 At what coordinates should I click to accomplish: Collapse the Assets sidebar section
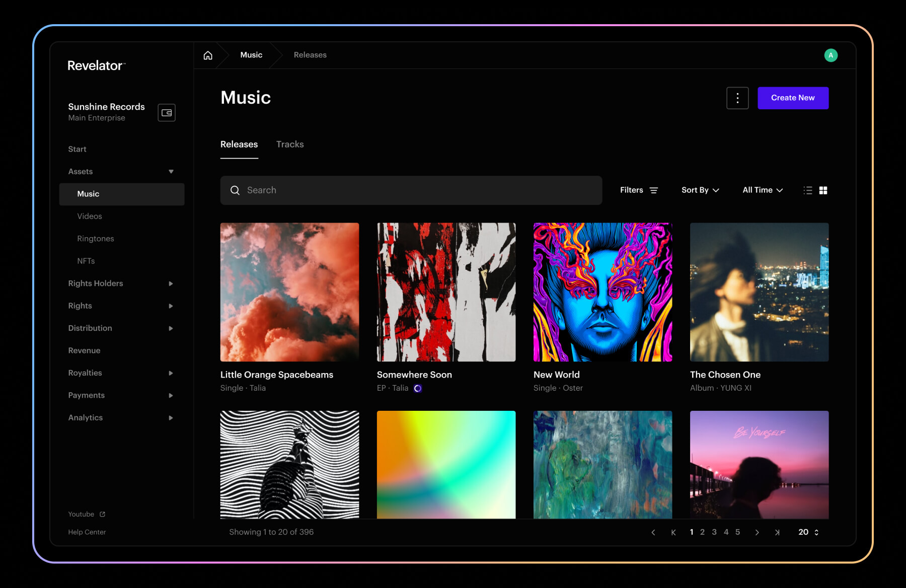pos(171,172)
